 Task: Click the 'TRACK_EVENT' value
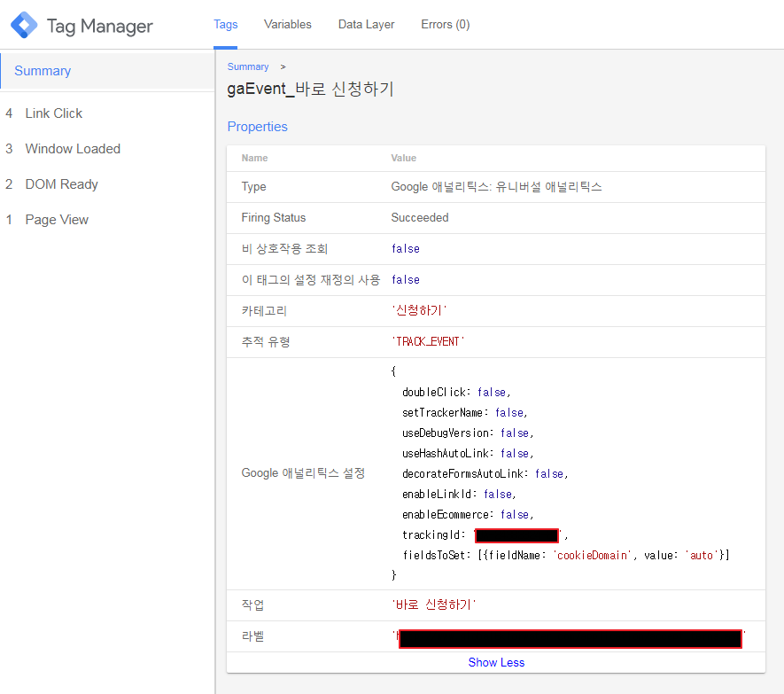click(428, 342)
